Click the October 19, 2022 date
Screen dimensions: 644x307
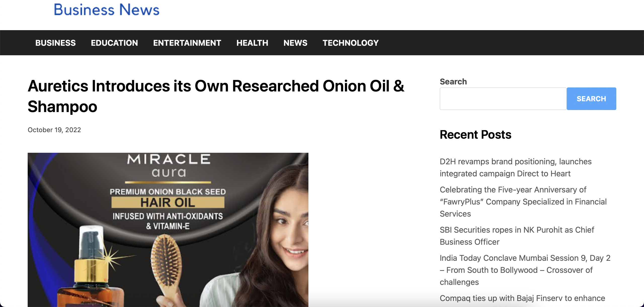(x=54, y=130)
